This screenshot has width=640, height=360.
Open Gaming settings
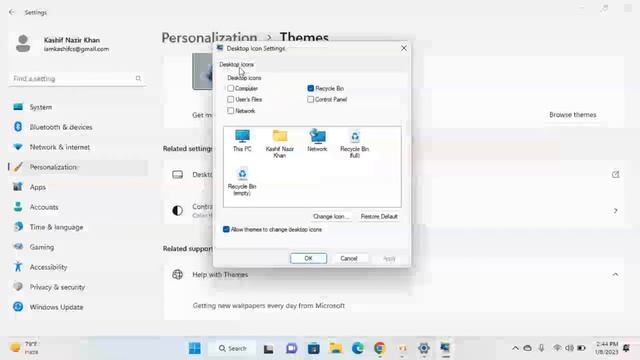(x=78, y=247)
